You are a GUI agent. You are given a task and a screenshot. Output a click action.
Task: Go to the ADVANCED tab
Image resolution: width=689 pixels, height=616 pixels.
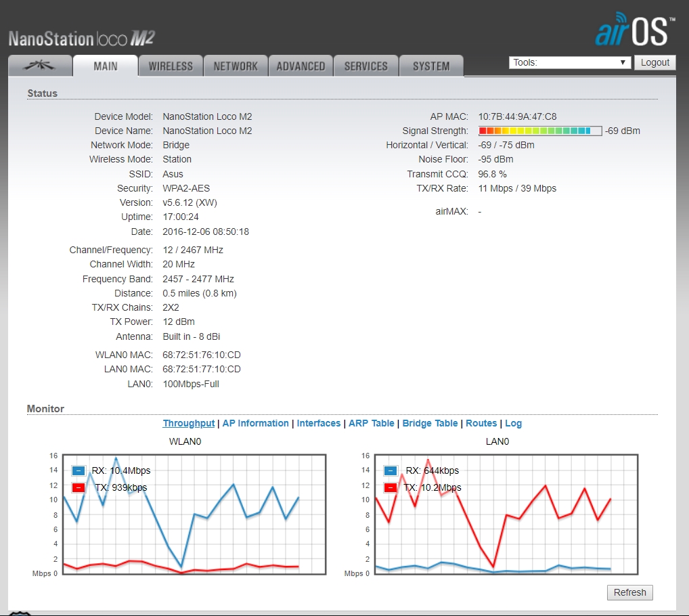pyautogui.click(x=301, y=66)
